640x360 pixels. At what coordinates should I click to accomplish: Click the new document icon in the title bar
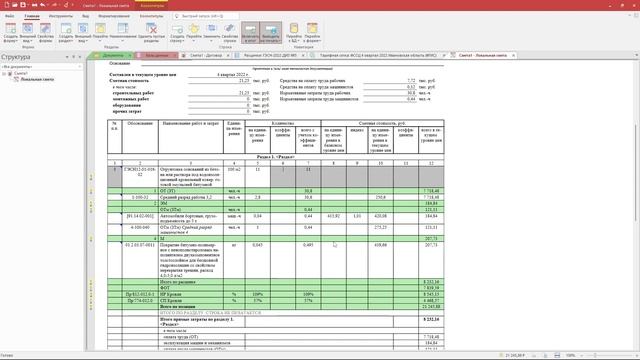point(7,5)
